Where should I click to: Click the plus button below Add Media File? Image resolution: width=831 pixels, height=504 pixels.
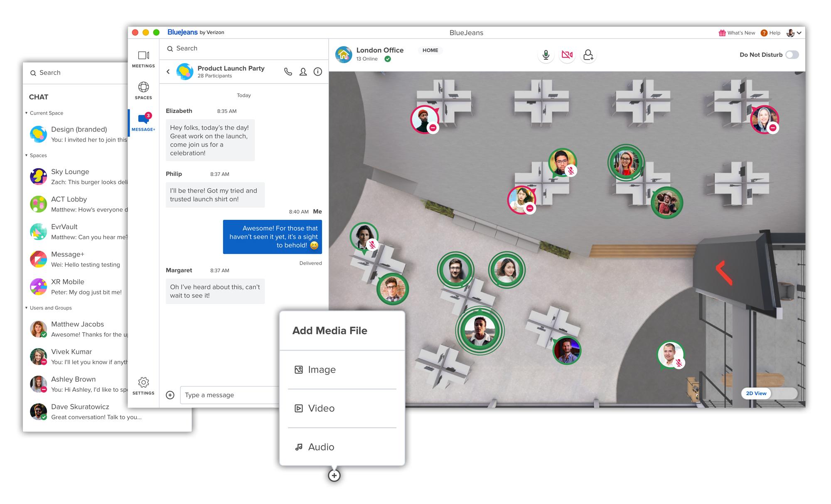tap(334, 475)
